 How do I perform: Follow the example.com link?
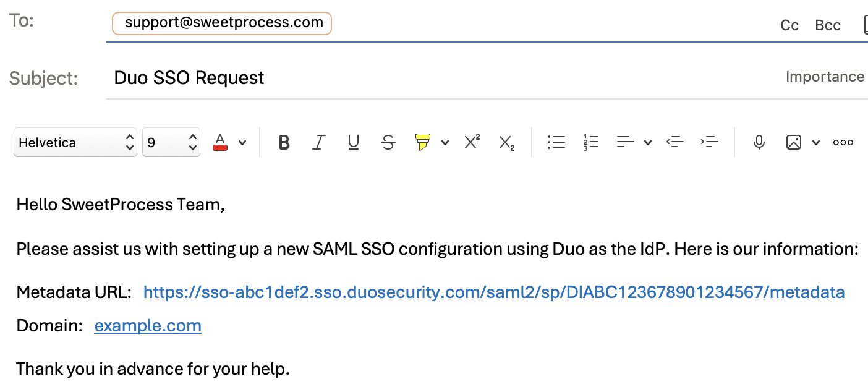(x=147, y=325)
